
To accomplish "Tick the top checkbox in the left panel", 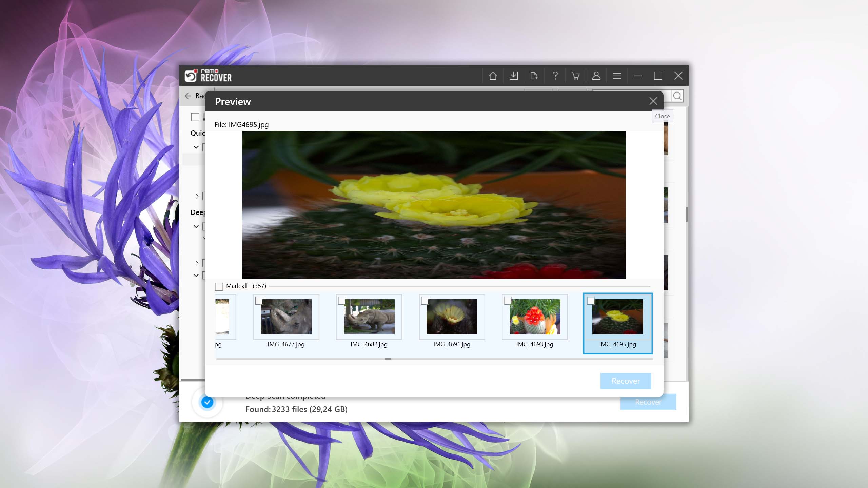I will tap(195, 117).
